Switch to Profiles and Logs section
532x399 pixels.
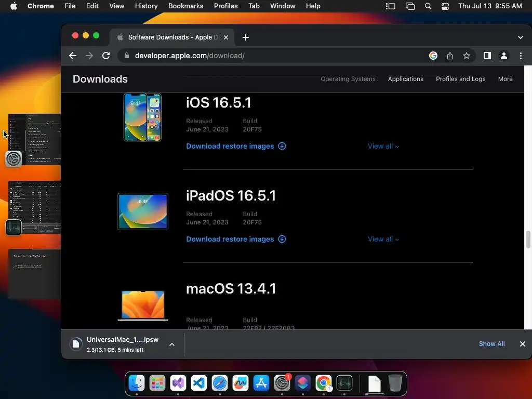pos(460,79)
